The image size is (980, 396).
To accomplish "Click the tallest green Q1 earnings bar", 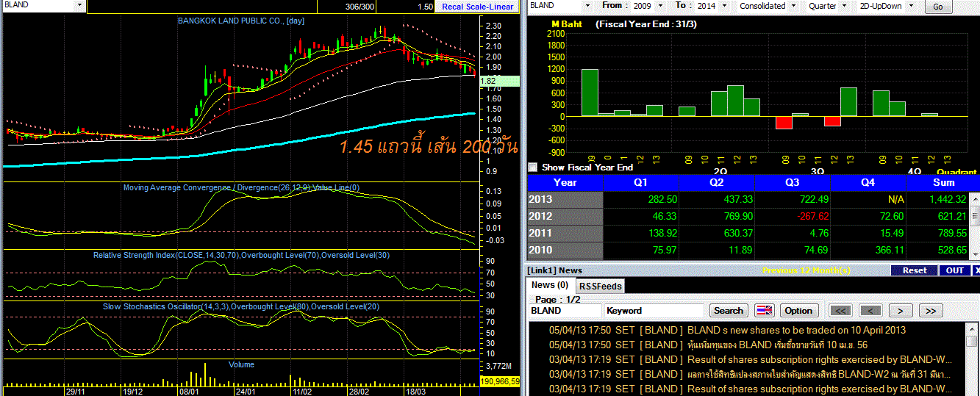I will (590, 93).
